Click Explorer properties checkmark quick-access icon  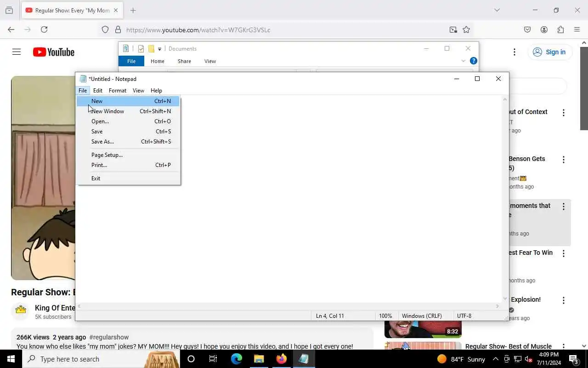pos(141,49)
